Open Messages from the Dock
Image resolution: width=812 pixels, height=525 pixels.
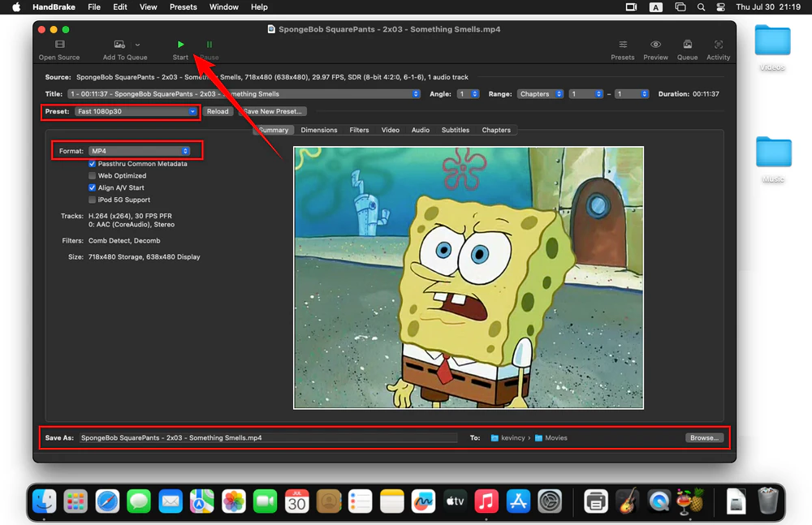click(x=139, y=501)
